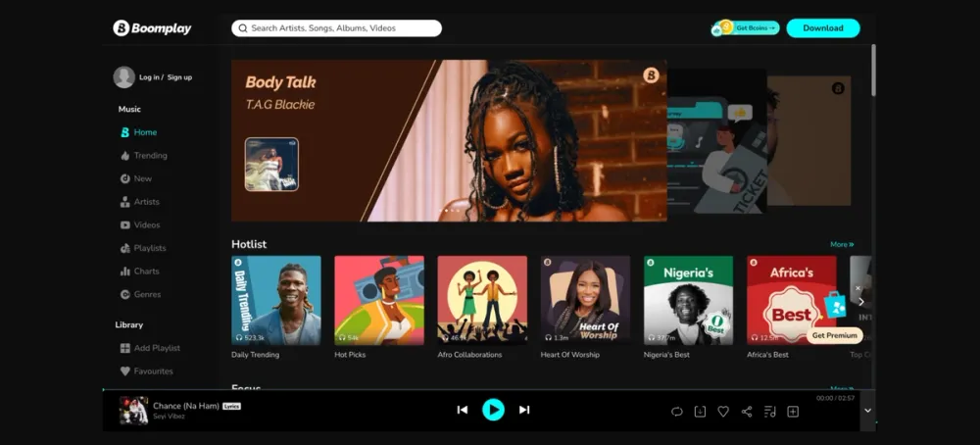Click the Trending flame icon
Image resolution: width=980 pixels, height=445 pixels.
click(x=125, y=156)
